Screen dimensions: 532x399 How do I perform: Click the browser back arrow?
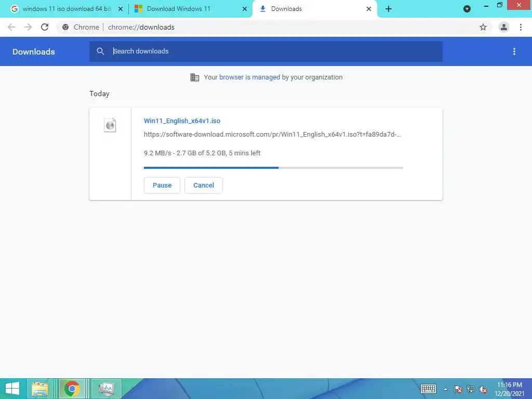pyautogui.click(x=11, y=27)
